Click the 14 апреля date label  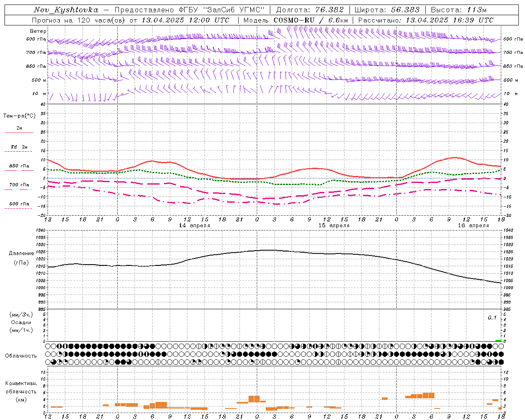pyautogui.click(x=194, y=226)
